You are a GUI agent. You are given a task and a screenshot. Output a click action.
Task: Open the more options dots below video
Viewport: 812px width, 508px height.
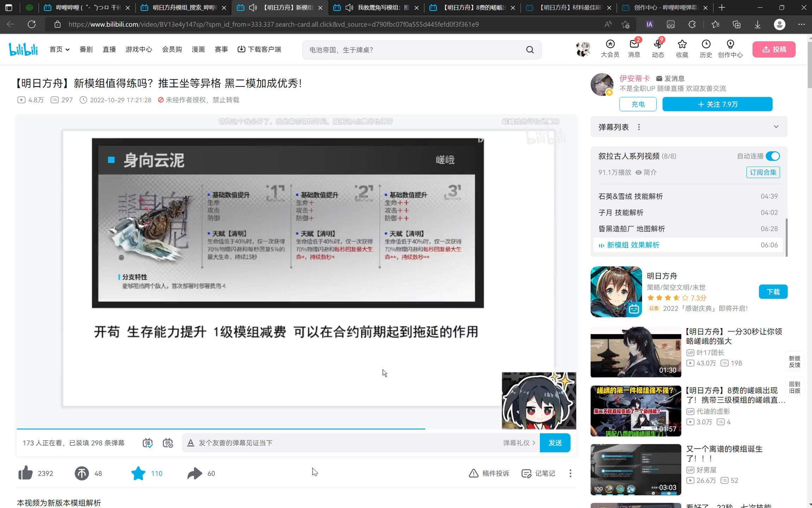click(570, 473)
